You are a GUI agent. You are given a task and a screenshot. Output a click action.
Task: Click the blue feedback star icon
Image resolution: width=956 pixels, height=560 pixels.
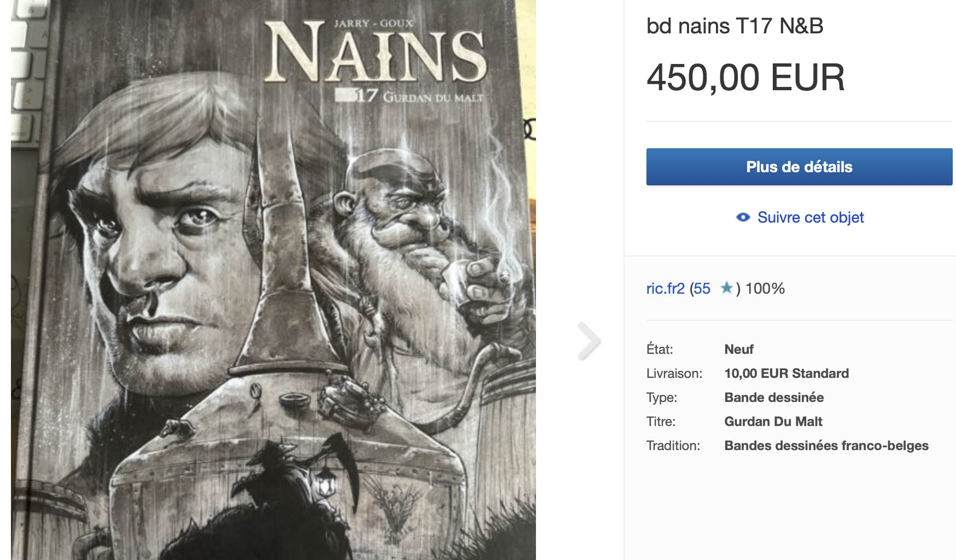[726, 288]
